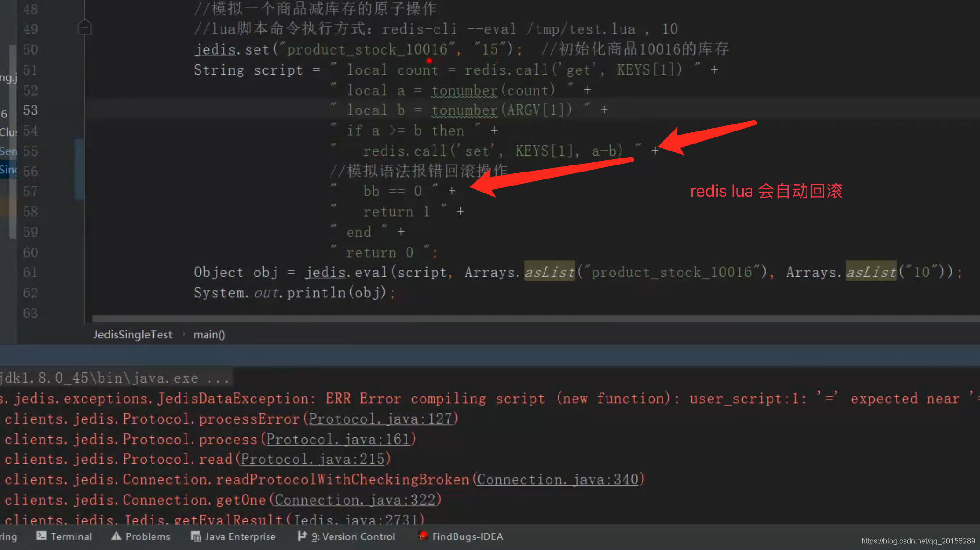
Task: Place cursor on 'tonumber' at line 52
Action: pos(464,90)
